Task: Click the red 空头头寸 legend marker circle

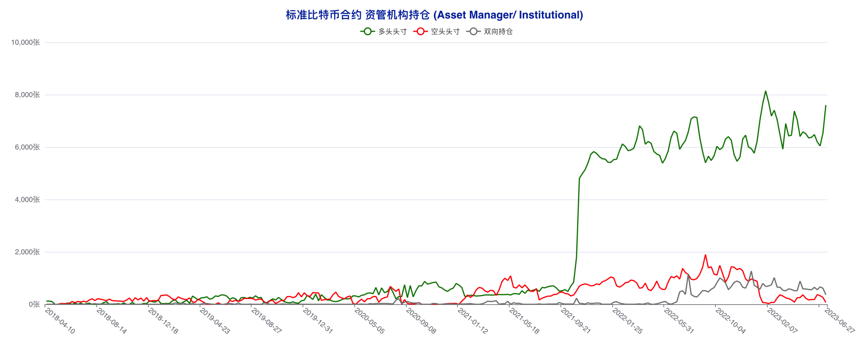Action: (420, 31)
